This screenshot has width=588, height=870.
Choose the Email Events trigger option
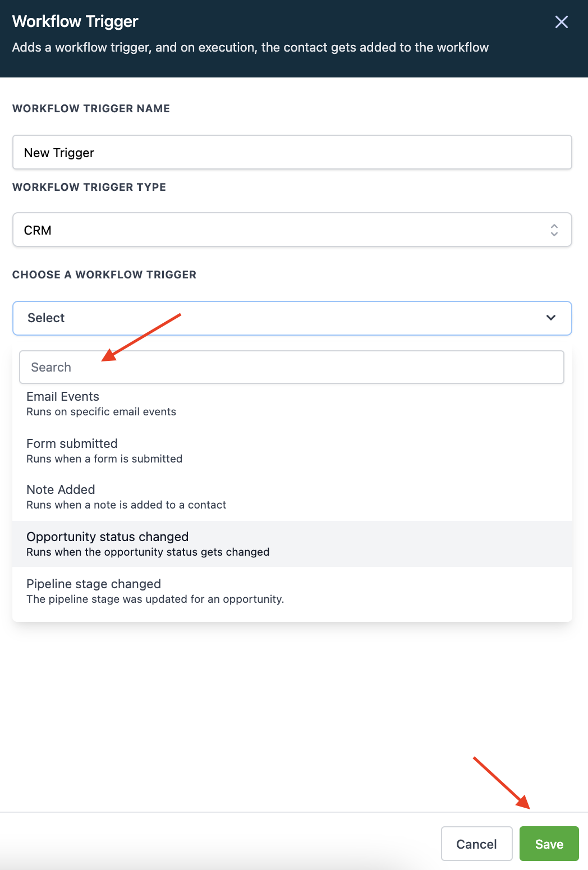(x=292, y=404)
